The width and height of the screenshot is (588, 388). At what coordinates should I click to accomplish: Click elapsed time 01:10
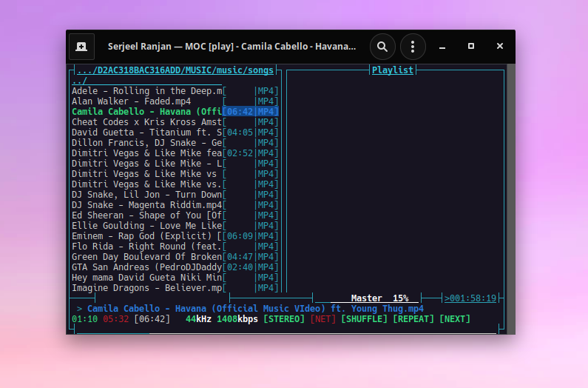[x=85, y=319]
